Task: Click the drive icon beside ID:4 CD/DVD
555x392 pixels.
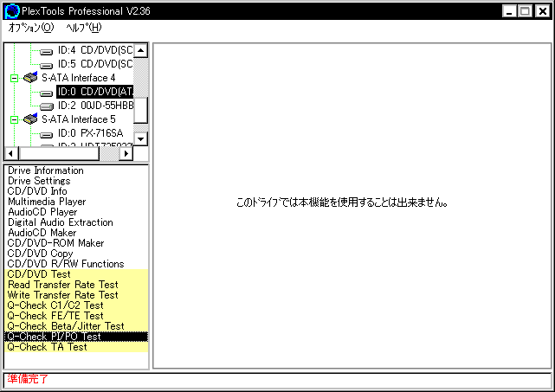Action: pyautogui.click(x=47, y=52)
